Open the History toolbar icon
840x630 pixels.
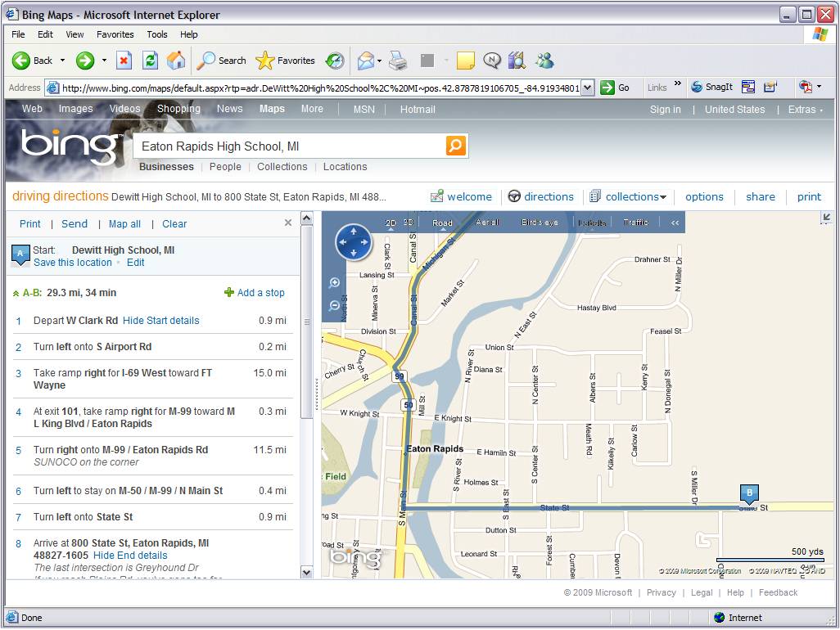335,61
